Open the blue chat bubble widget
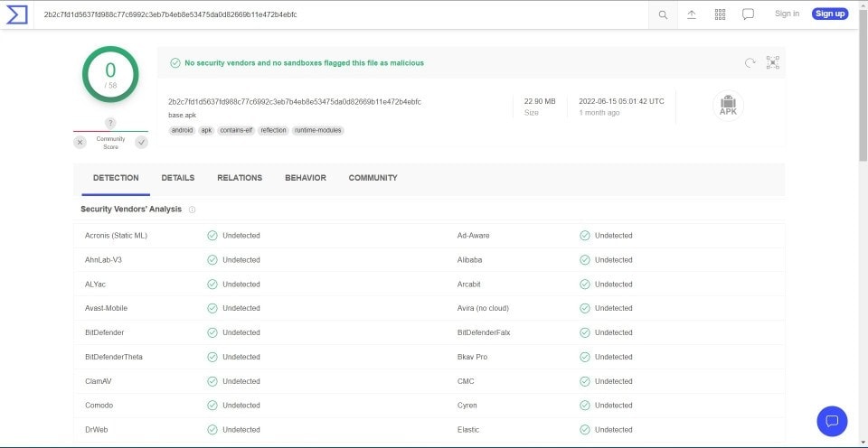Screen dimensions: 868x448 click(x=832, y=422)
